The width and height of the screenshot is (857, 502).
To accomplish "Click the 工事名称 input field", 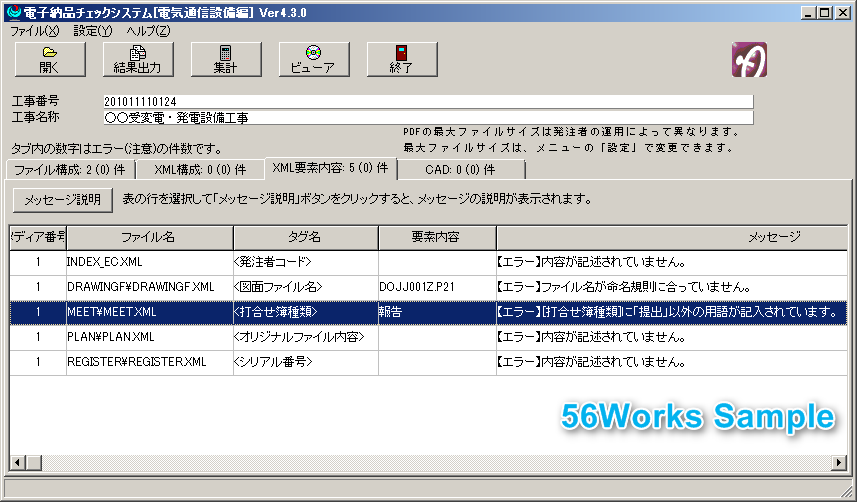I will [x=428, y=117].
